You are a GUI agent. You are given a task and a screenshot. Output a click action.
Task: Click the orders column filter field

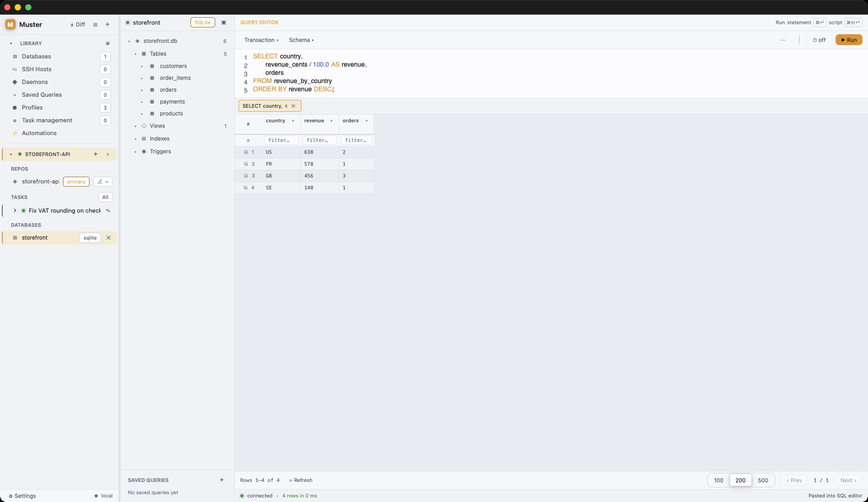[x=356, y=140]
